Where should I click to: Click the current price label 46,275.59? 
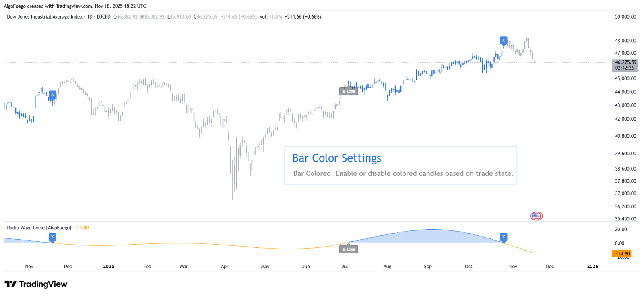click(625, 62)
